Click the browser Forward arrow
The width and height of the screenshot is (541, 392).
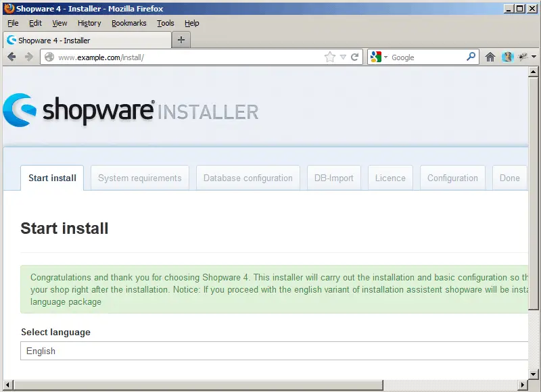(29, 57)
